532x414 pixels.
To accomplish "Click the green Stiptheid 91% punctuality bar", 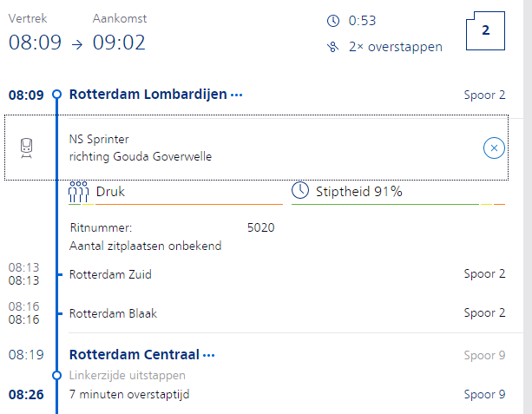I will click(x=385, y=204).
